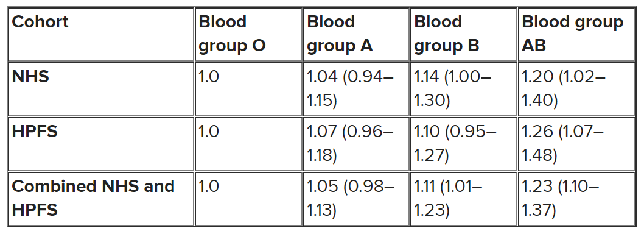Click combined cohort blood group O value
The image size is (644, 231).
209,186
